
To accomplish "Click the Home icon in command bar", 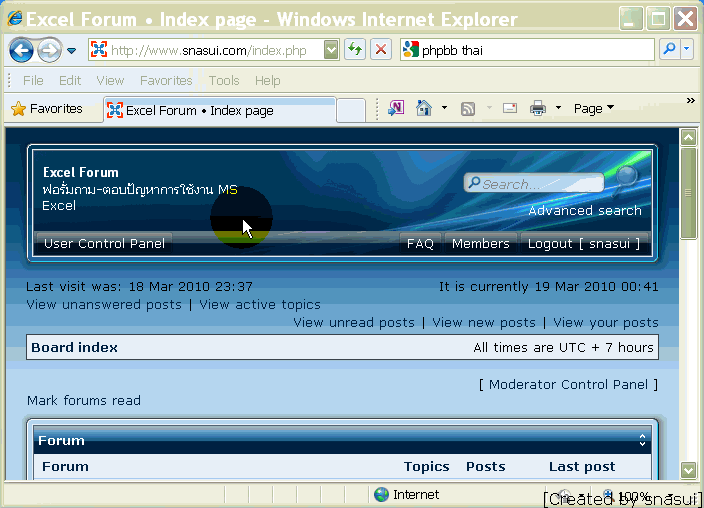I will 424,108.
